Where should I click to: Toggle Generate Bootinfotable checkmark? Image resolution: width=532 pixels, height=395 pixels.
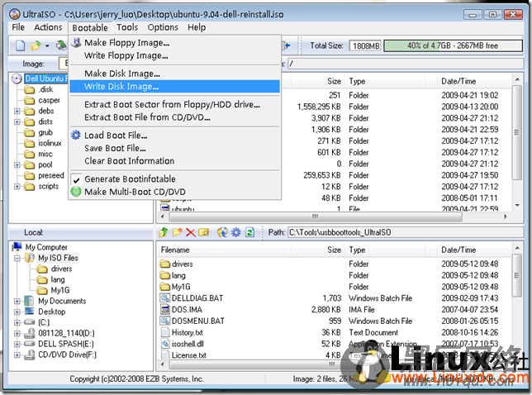pyautogui.click(x=76, y=179)
